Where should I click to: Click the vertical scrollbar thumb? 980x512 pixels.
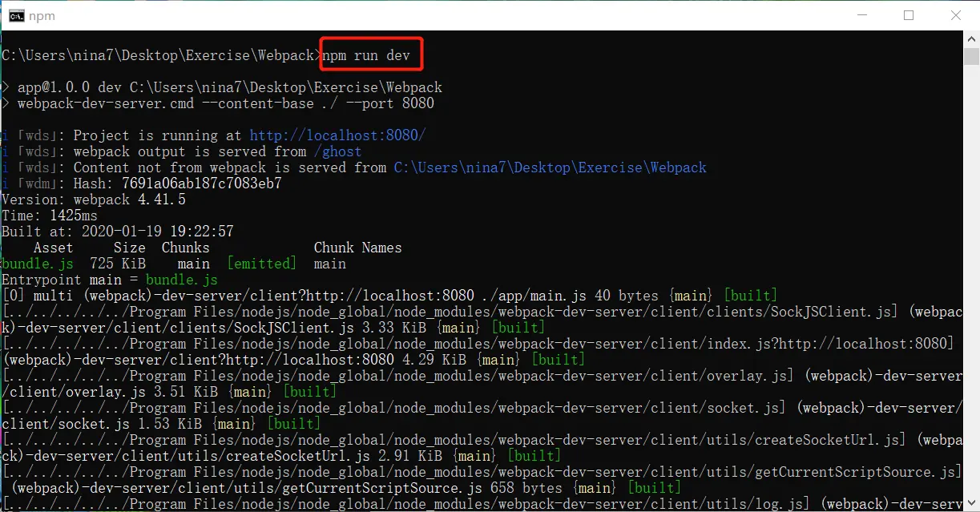pyautogui.click(x=971, y=57)
